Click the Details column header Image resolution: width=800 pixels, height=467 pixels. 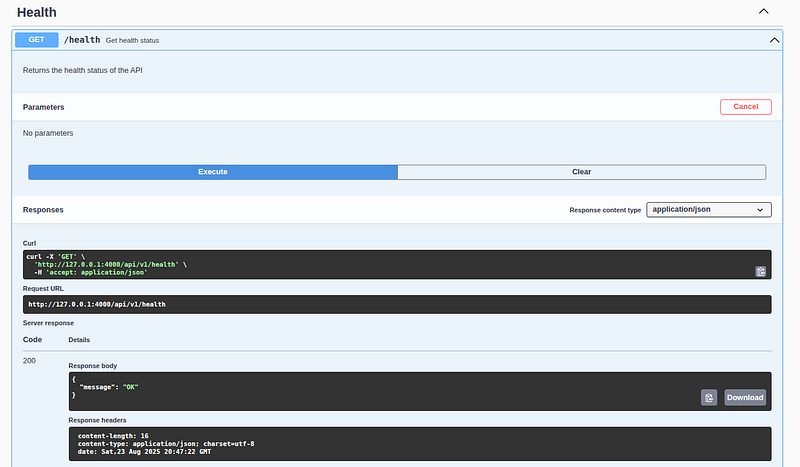click(79, 340)
